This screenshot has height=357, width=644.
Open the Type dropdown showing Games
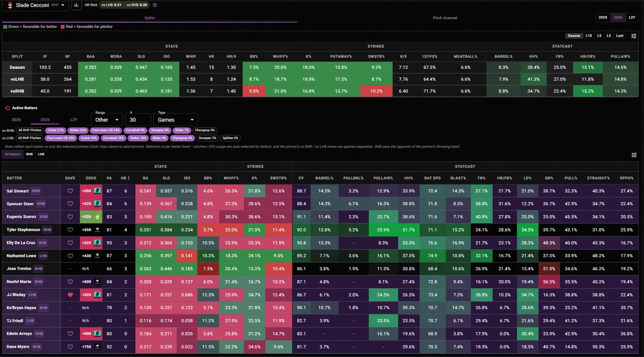176,120
